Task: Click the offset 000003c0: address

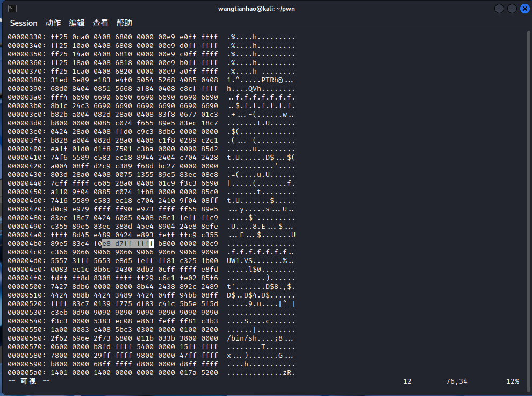Action: pos(27,115)
